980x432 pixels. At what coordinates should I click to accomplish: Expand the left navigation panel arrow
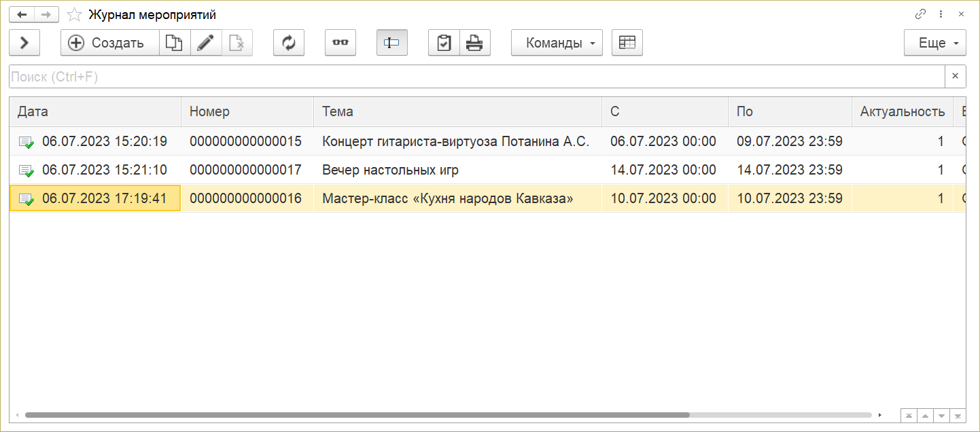(x=24, y=43)
